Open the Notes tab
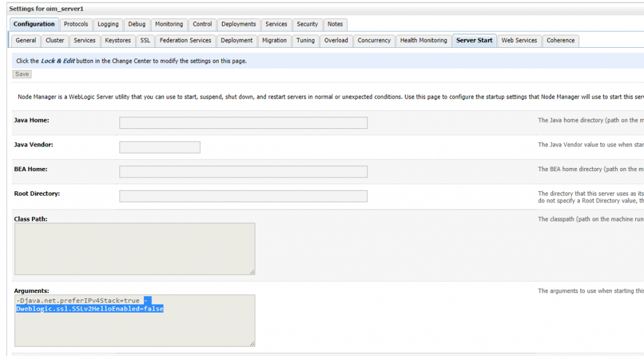This screenshot has height=356, width=644. click(x=335, y=24)
